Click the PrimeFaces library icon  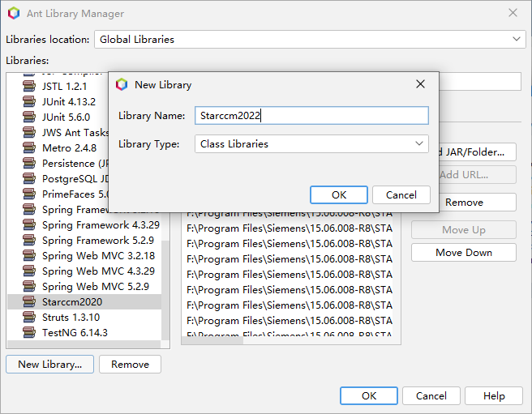click(29, 194)
